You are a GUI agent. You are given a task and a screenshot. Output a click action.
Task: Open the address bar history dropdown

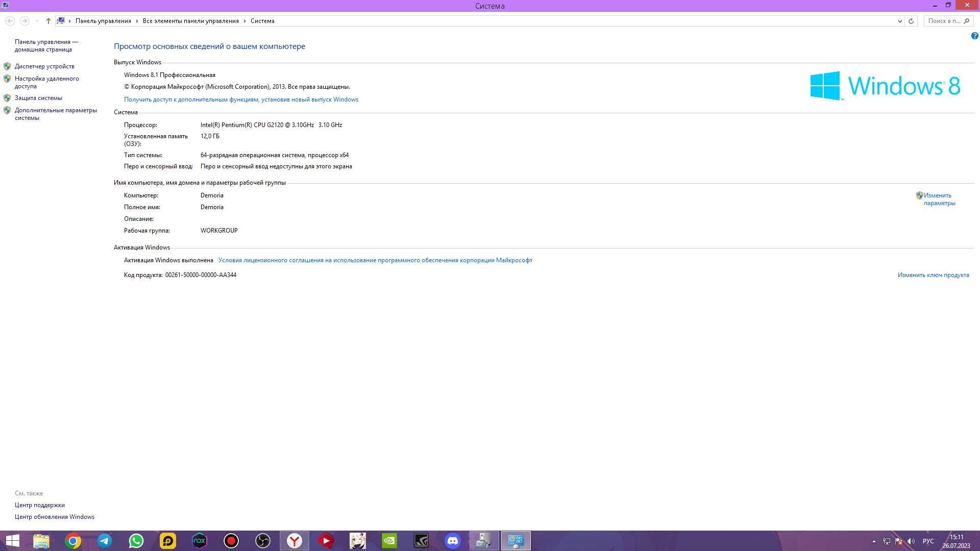click(899, 21)
